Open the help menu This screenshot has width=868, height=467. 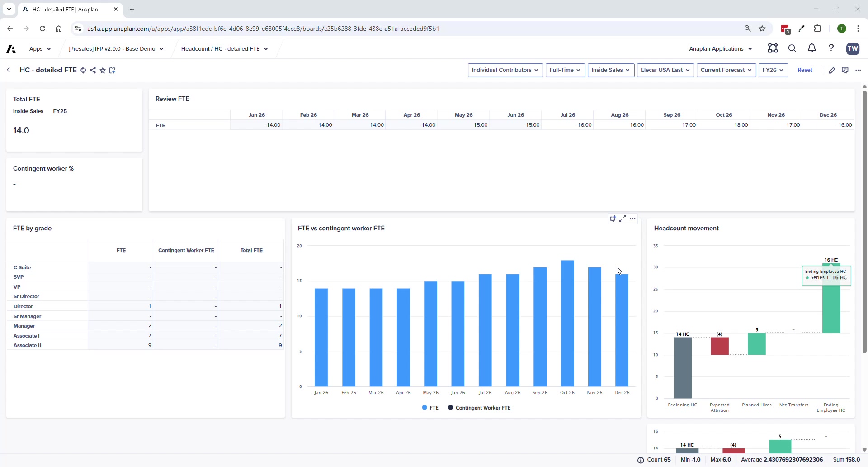click(x=831, y=48)
